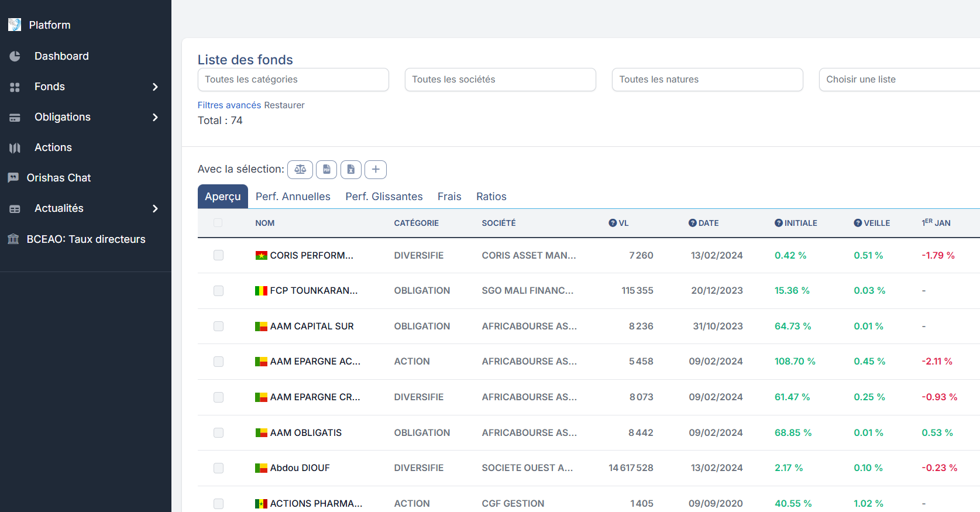Click the 108.70 % initiale value
The height and width of the screenshot is (512, 980).
click(795, 362)
